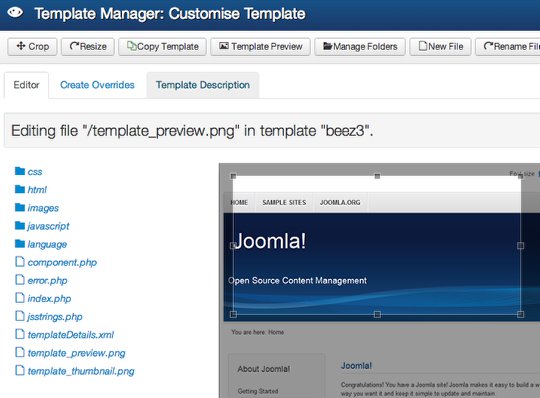The height and width of the screenshot is (398, 540).
Task: Open Template Preview from toolbar
Action: pos(260,46)
